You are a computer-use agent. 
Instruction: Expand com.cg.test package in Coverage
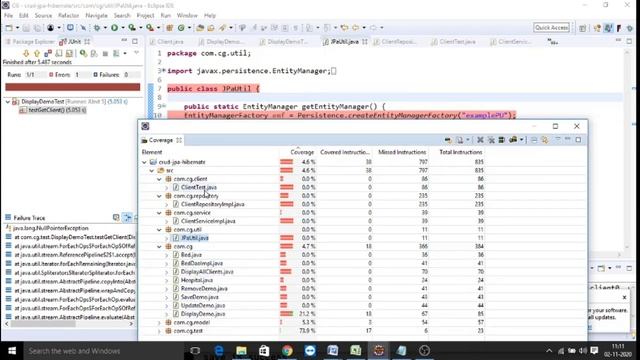pos(160,331)
